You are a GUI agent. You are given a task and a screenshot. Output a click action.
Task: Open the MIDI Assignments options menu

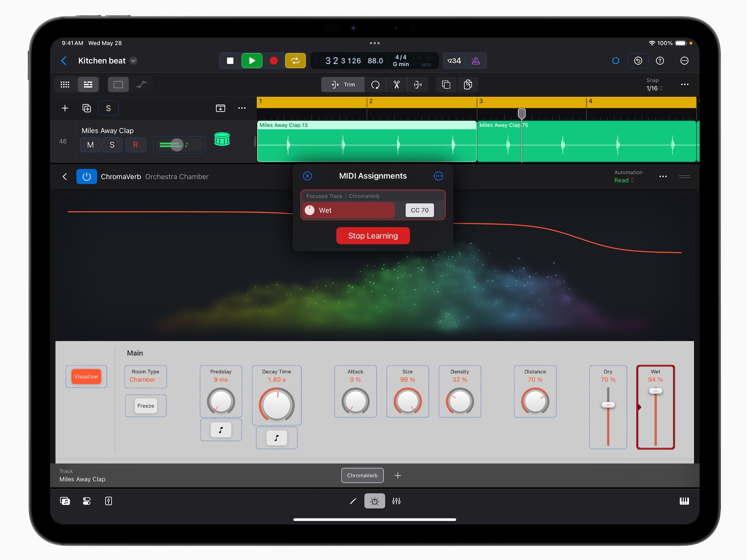coord(438,176)
